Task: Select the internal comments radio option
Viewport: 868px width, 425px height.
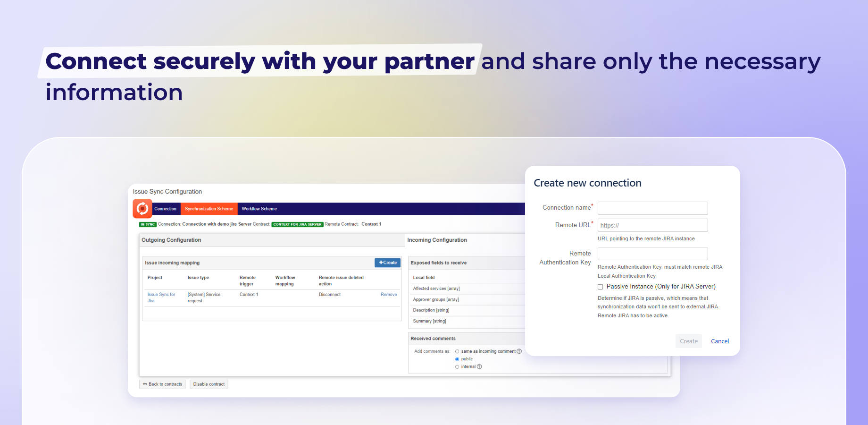Action: click(x=457, y=367)
